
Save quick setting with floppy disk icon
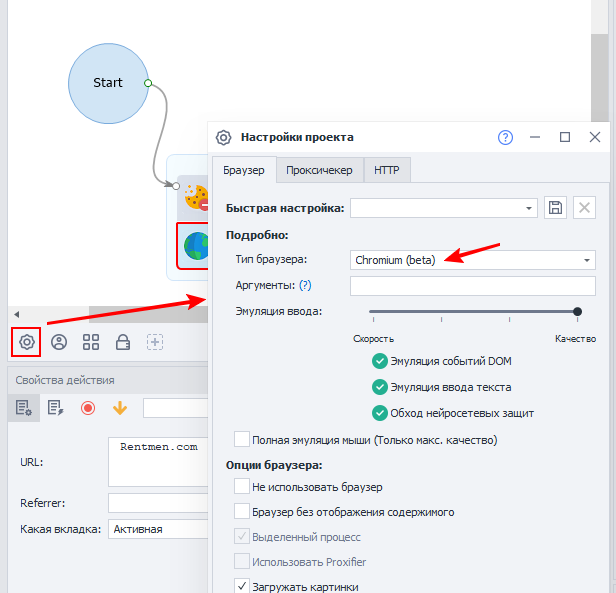click(555, 207)
